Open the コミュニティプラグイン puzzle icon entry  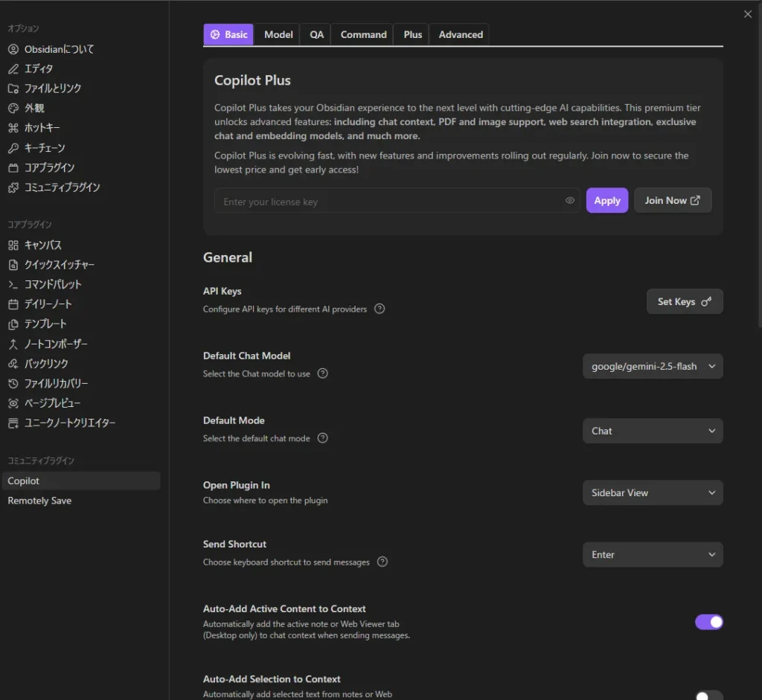(13, 187)
